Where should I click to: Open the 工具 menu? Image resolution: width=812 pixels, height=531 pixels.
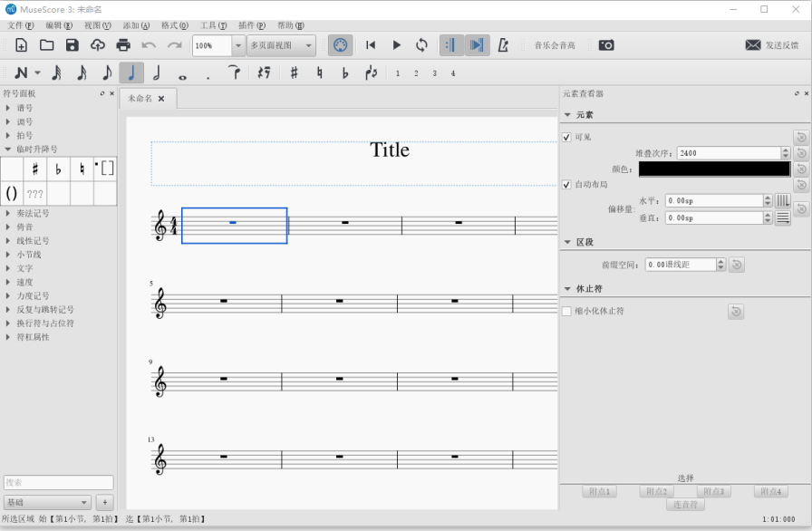[213, 25]
